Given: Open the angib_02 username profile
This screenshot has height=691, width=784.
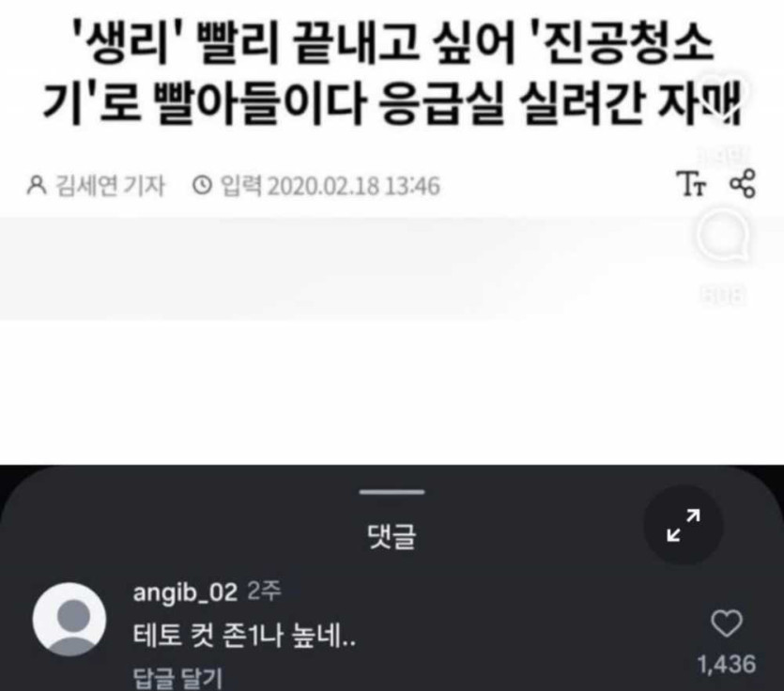Looking at the screenshot, I should point(185,593).
